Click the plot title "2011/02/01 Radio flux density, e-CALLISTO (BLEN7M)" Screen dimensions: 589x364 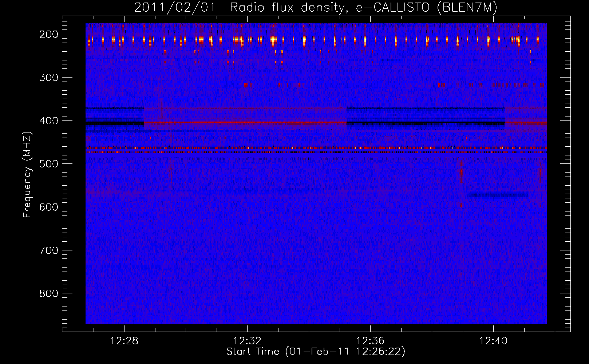(315, 7)
